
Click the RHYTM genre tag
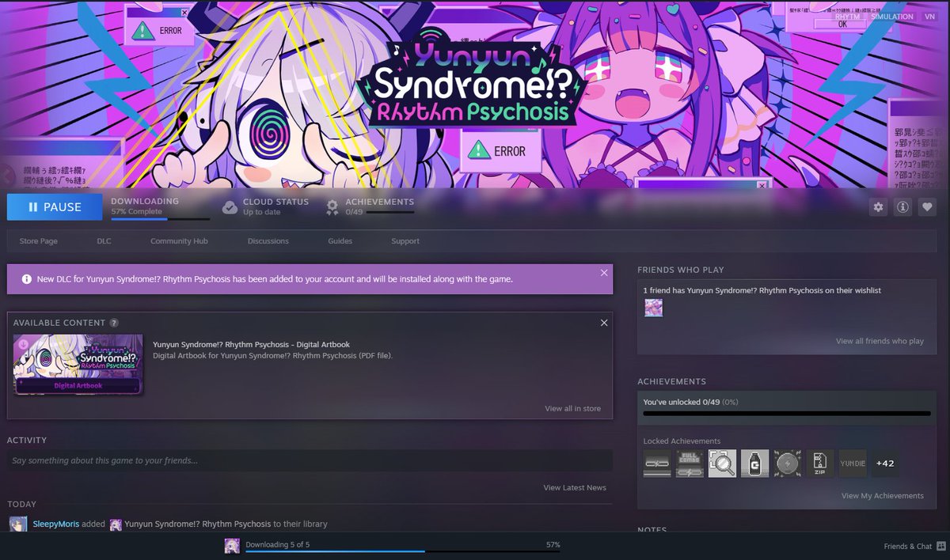(x=846, y=16)
